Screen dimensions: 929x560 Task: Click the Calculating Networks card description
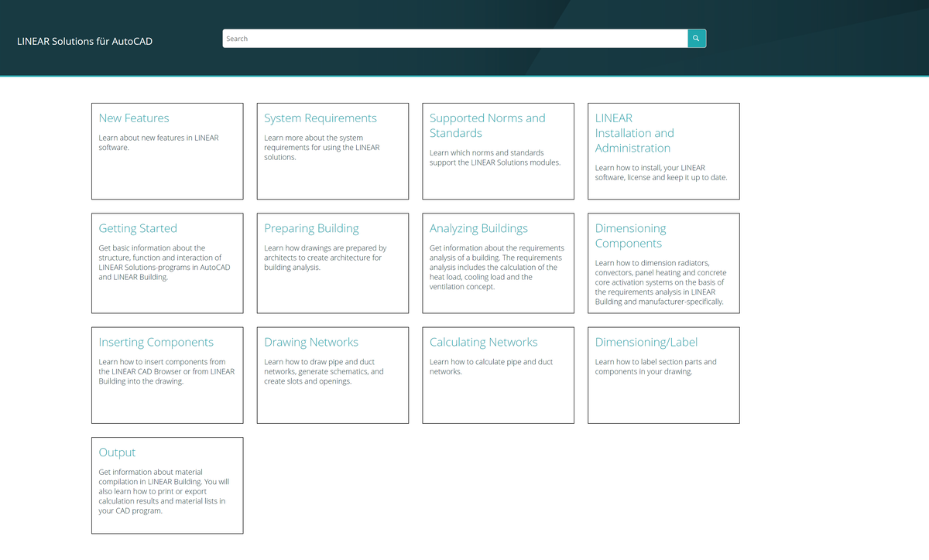pyautogui.click(x=491, y=367)
